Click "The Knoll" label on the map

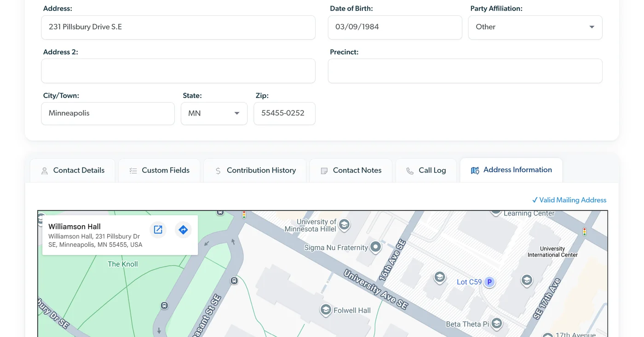coord(123,264)
